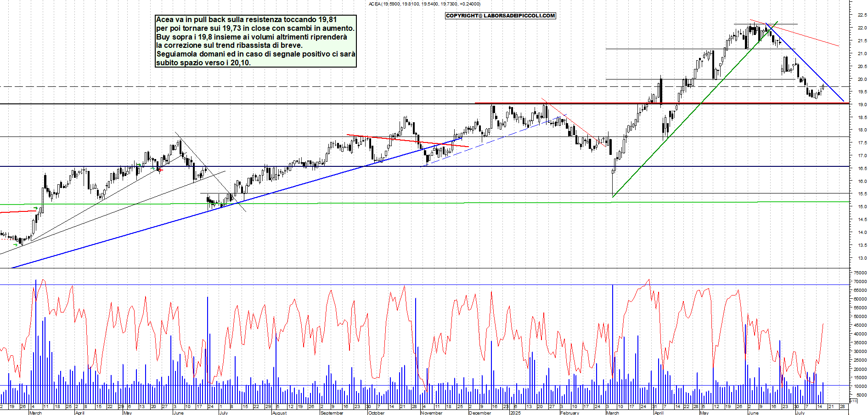Click the 20.5 price axis label
Viewport: 868px width, 415px height.
(x=862, y=67)
